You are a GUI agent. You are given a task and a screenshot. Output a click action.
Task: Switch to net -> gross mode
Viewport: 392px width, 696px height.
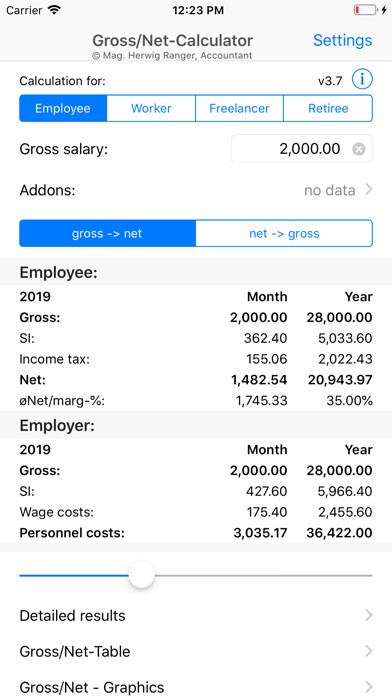pyautogui.click(x=284, y=233)
